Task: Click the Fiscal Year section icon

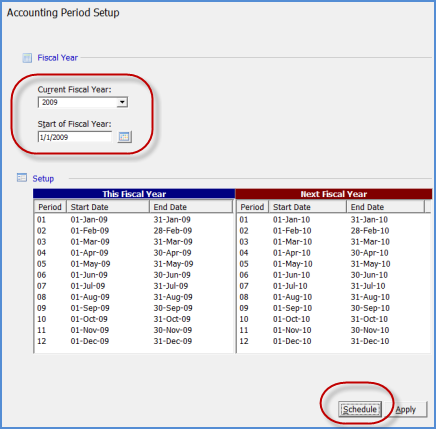Action: (x=27, y=58)
